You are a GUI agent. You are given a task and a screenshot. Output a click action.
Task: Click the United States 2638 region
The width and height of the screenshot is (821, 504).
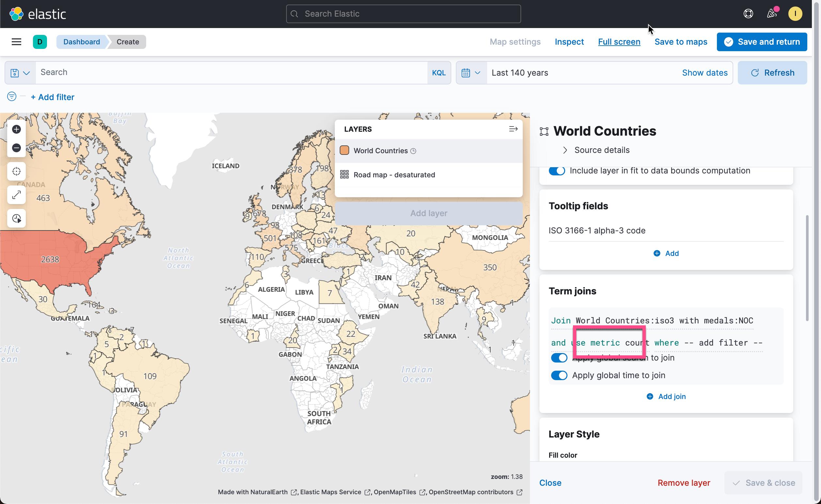coord(50,259)
